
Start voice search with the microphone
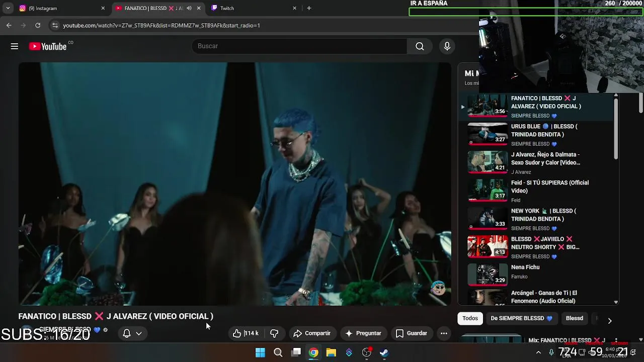click(x=447, y=46)
